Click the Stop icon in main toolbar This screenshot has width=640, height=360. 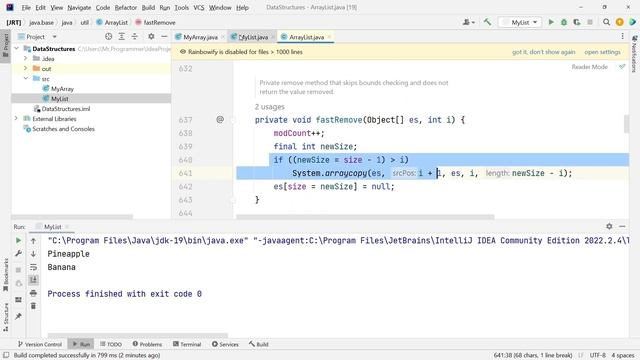(x=590, y=22)
